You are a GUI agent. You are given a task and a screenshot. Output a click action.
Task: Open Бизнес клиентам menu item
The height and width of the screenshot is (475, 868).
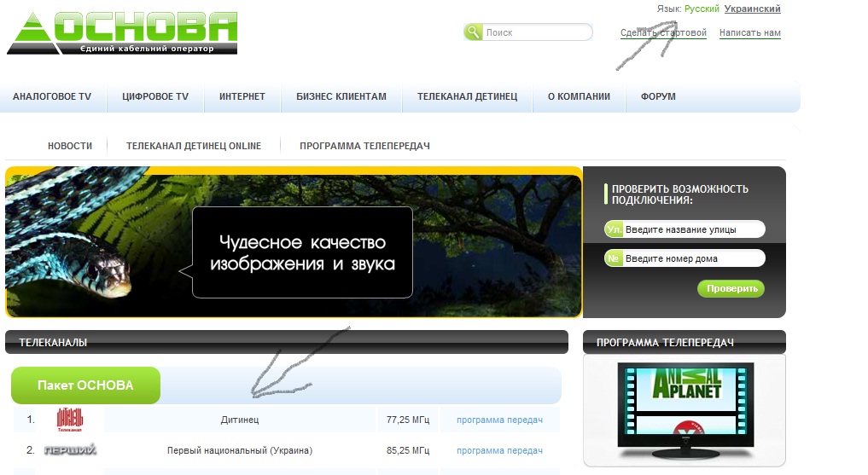coord(341,97)
